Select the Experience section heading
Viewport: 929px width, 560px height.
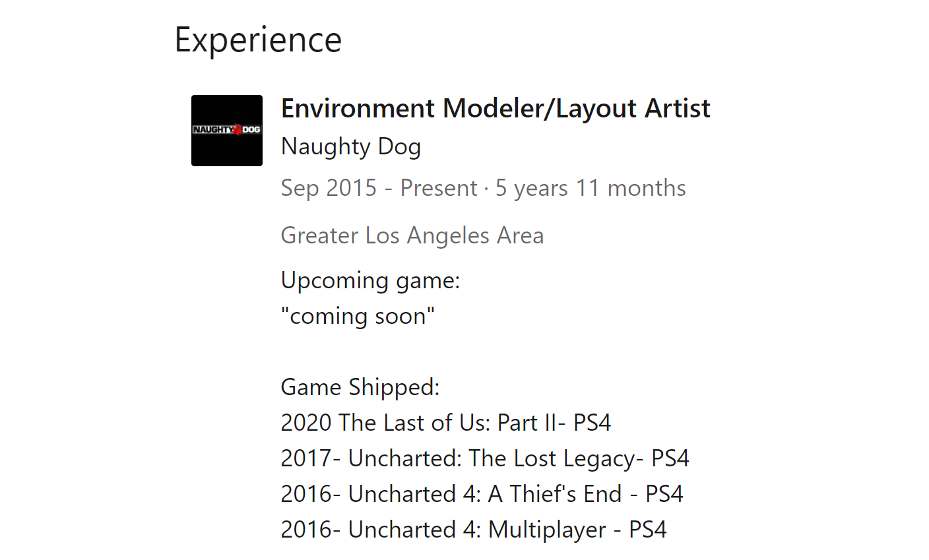(258, 40)
